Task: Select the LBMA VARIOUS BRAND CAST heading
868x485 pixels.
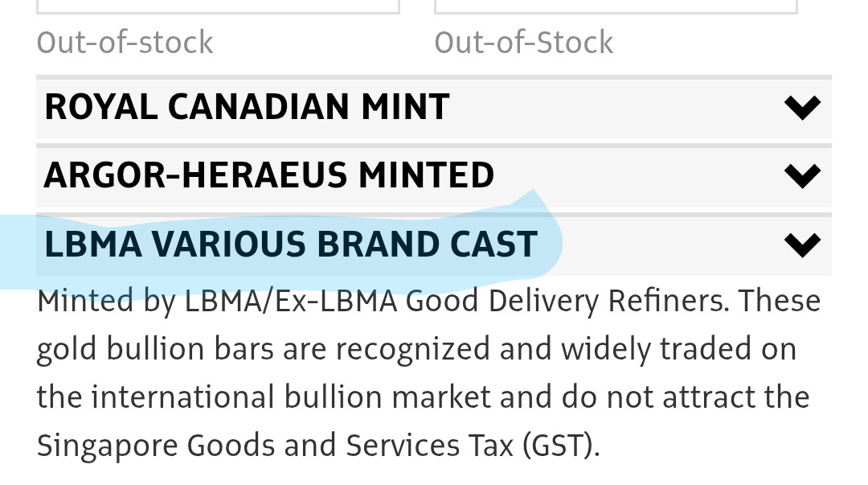Action: (291, 245)
